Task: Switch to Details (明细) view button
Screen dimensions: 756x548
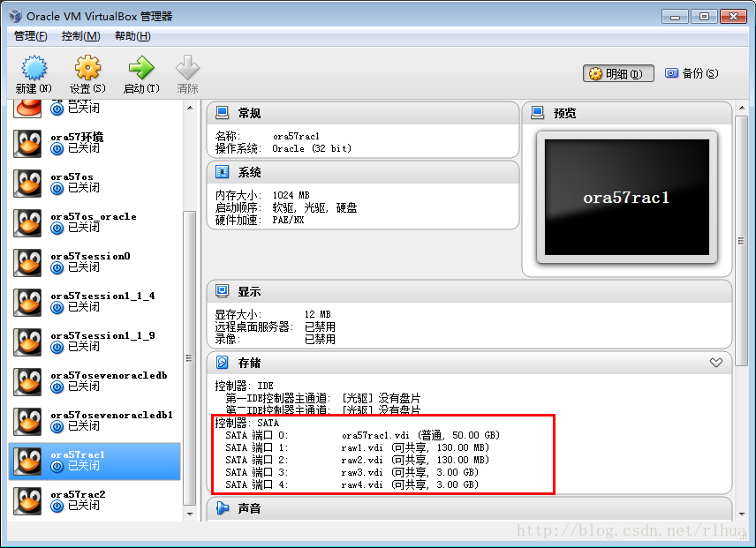Action: coord(618,73)
